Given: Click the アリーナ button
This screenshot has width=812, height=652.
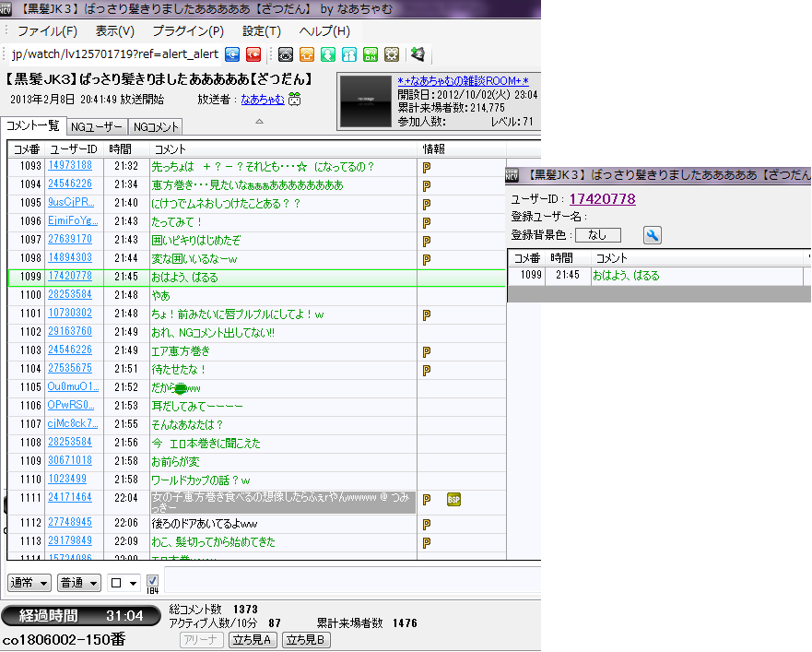Looking at the screenshot, I should (202, 640).
